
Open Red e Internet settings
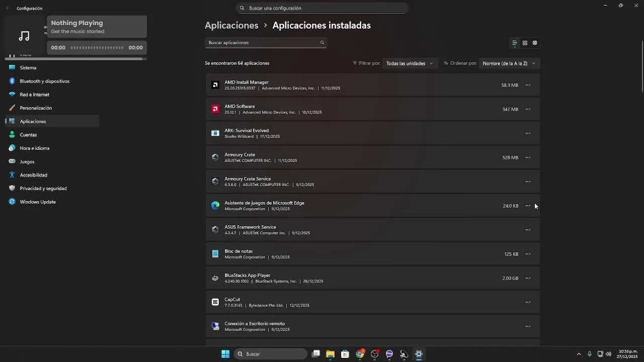click(52, 95)
